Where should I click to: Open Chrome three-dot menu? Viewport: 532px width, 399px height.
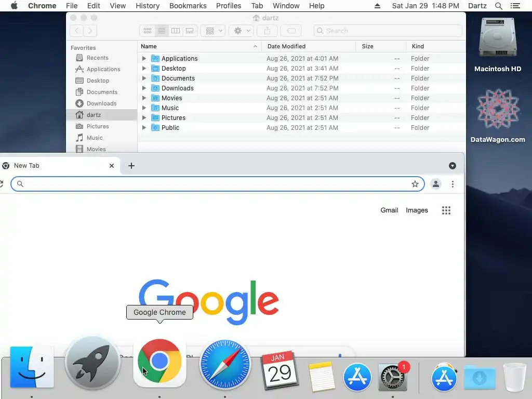(453, 184)
